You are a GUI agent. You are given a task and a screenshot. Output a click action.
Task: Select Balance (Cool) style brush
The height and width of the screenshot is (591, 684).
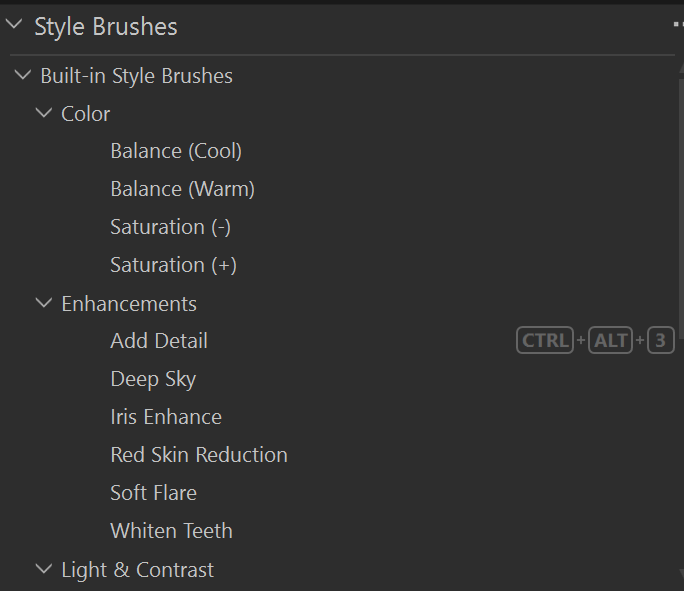[176, 152]
